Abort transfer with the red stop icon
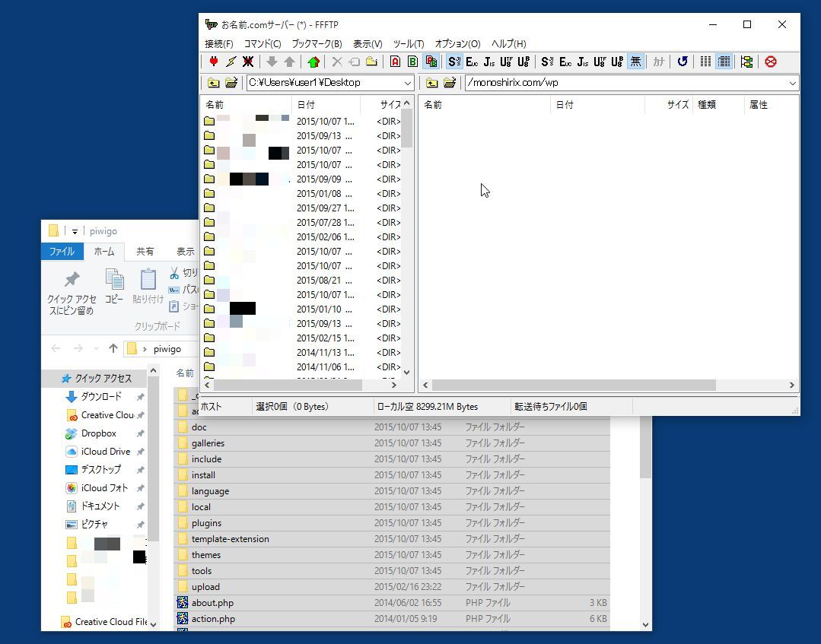 (771, 62)
